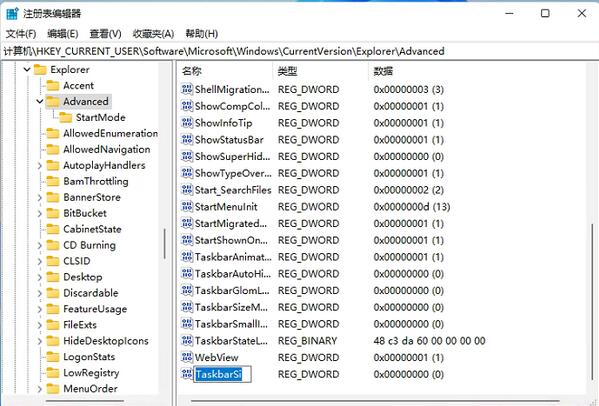Click the TaskbarSmallI value's icon
This screenshot has height=406, width=599.
tap(187, 324)
